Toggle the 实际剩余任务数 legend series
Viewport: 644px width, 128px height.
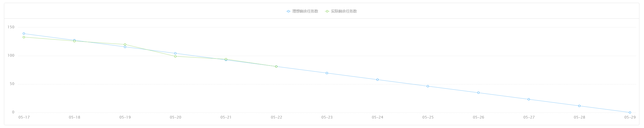(x=341, y=11)
